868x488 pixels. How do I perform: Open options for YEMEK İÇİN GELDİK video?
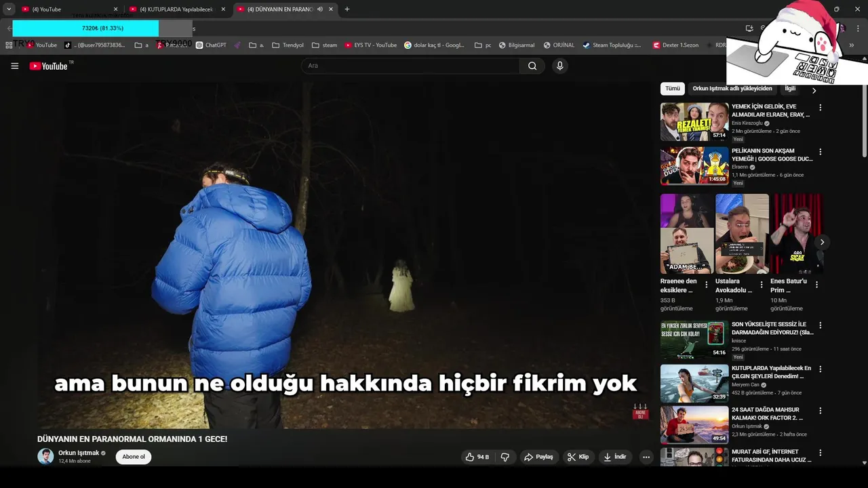coord(820,108)
